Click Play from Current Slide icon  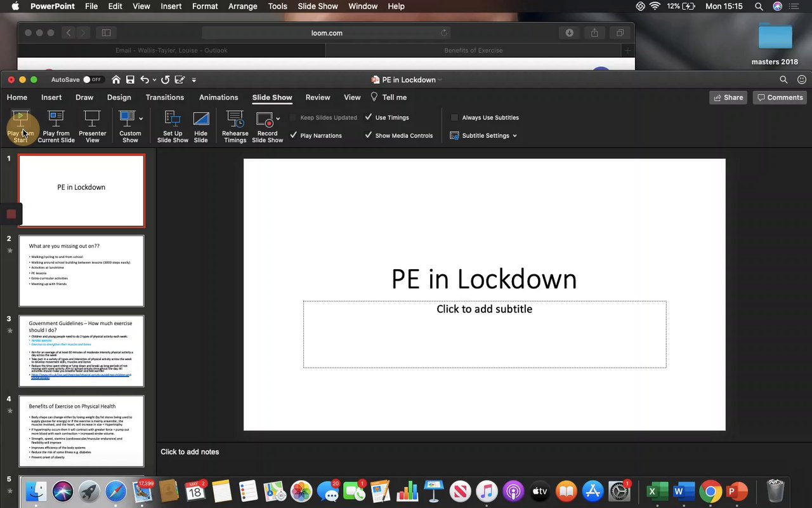[x=56, y=118]
